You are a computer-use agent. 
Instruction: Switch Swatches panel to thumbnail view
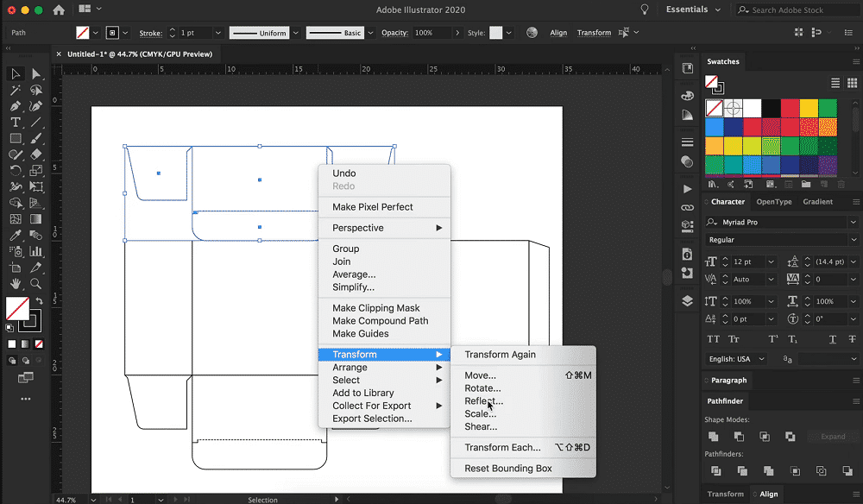coord(852,83)
